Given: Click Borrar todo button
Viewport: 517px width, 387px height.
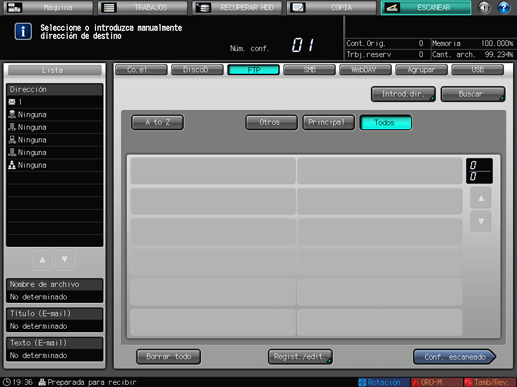Looking at the screenshot, I should pos(168,357).
